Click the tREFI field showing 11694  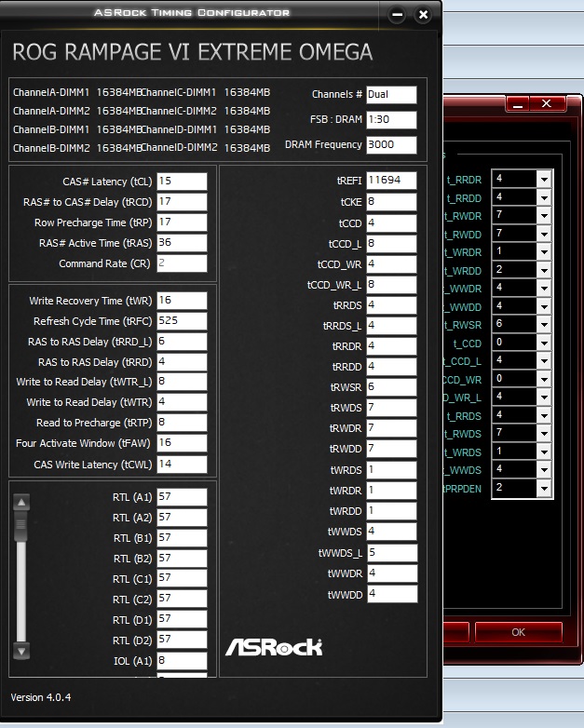click(x=391, y=181)
